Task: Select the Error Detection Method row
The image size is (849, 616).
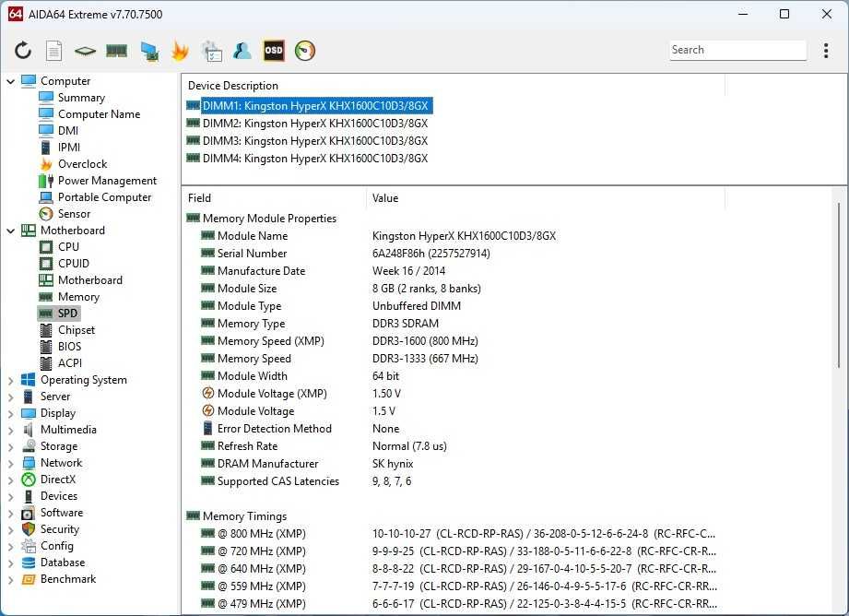Action: [x=453, y=429]
